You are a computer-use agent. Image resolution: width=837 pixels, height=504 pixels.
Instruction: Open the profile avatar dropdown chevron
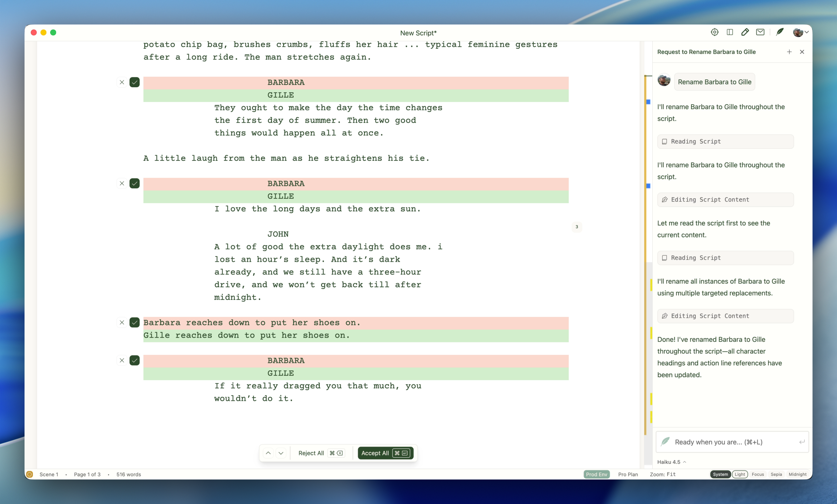coord(806,32)
